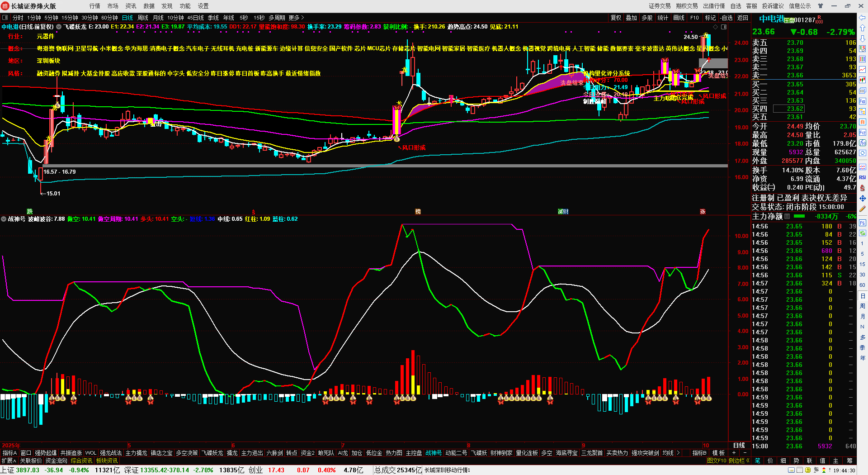Click the 日 period icon in right sidebar

pyautogui.click(x=863, y=296)
